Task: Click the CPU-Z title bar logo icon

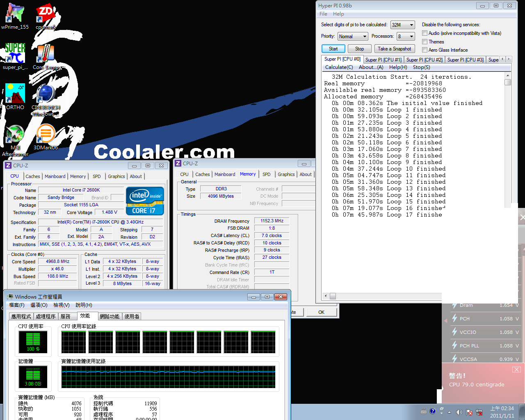Action: click(8, 165)
